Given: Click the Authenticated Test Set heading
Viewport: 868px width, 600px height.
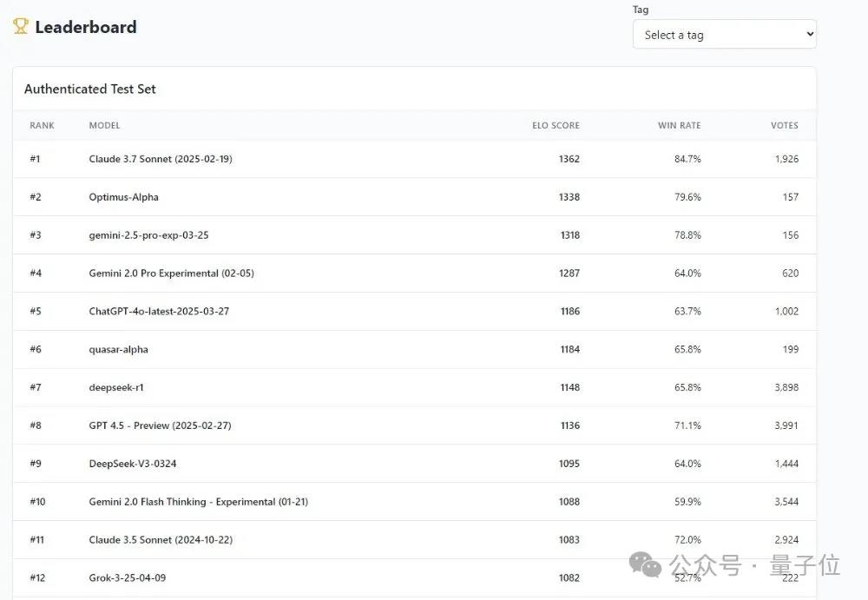Looking at the screenshot, I should coord(90,89).
